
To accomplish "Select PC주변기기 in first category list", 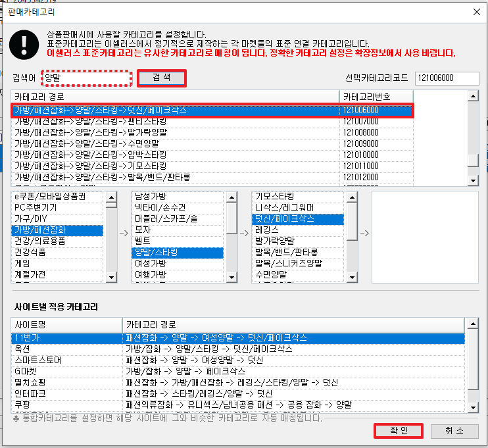I will pyautogui.click(x=57, y=208).
